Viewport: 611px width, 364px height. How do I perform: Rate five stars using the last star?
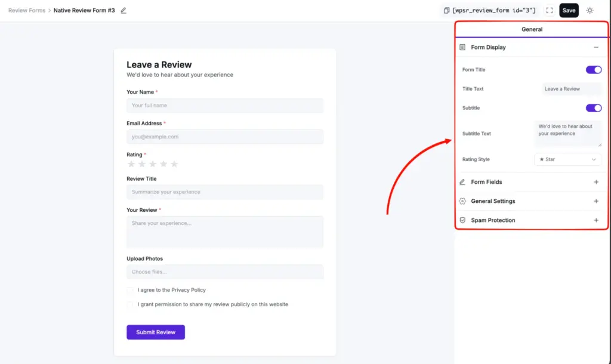click(174, 164)
